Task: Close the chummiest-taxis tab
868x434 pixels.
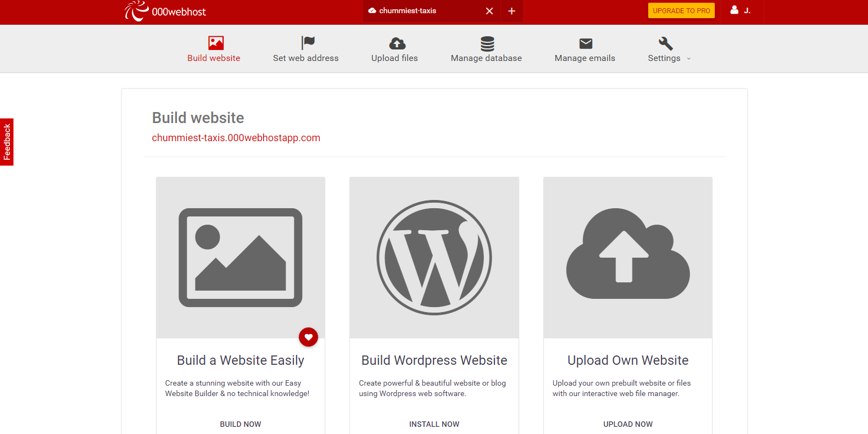Action: pyautogui.click(x=489, y=11)
